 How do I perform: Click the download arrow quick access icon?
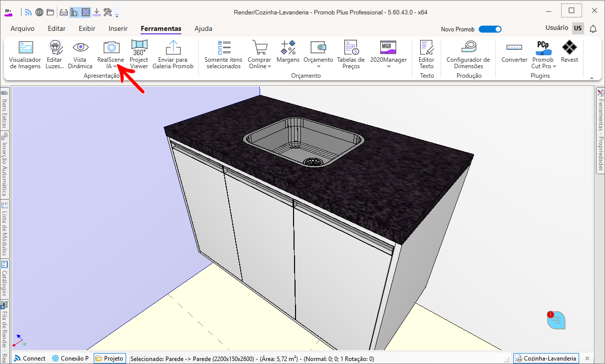tap(97, 12)
